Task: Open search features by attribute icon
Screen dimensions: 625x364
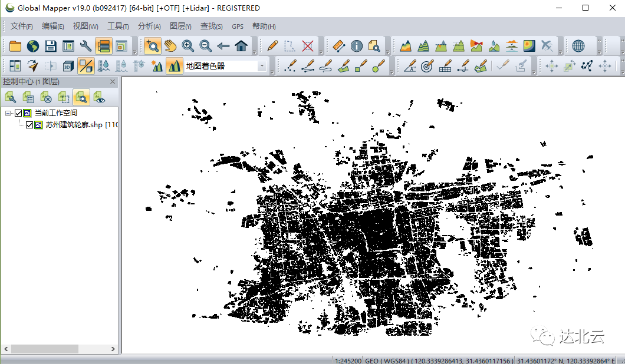Action: click(374, 46)
